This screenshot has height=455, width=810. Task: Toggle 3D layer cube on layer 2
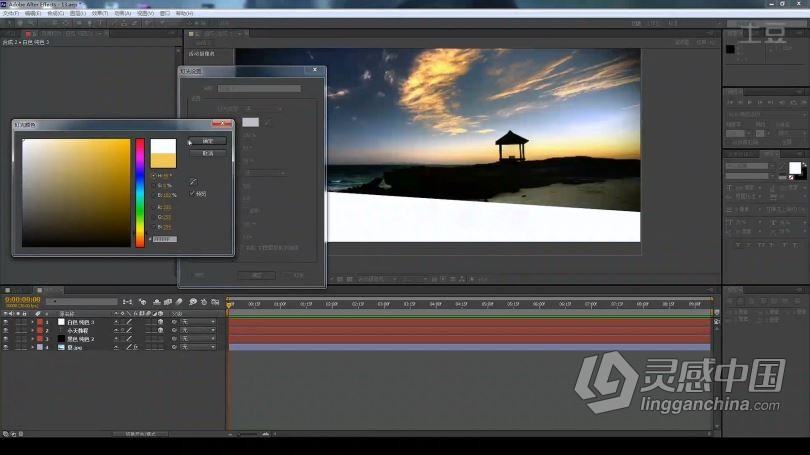160,330
